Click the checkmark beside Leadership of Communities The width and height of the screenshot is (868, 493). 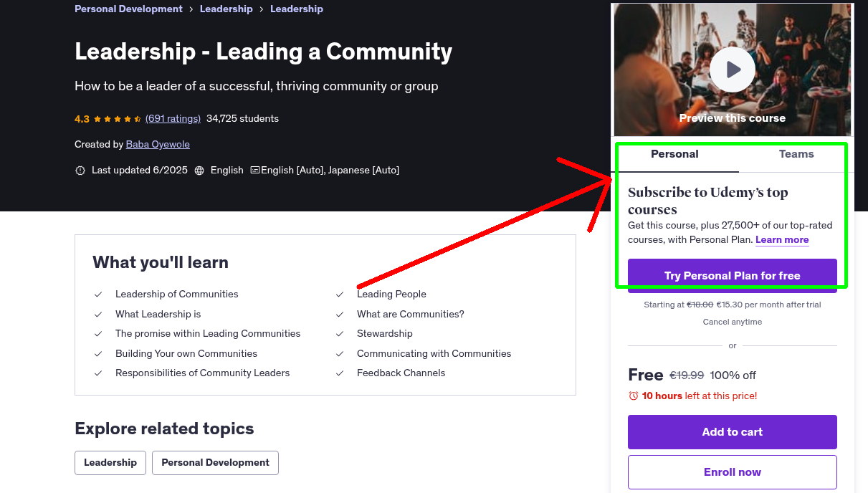click(x=98, y=295)
